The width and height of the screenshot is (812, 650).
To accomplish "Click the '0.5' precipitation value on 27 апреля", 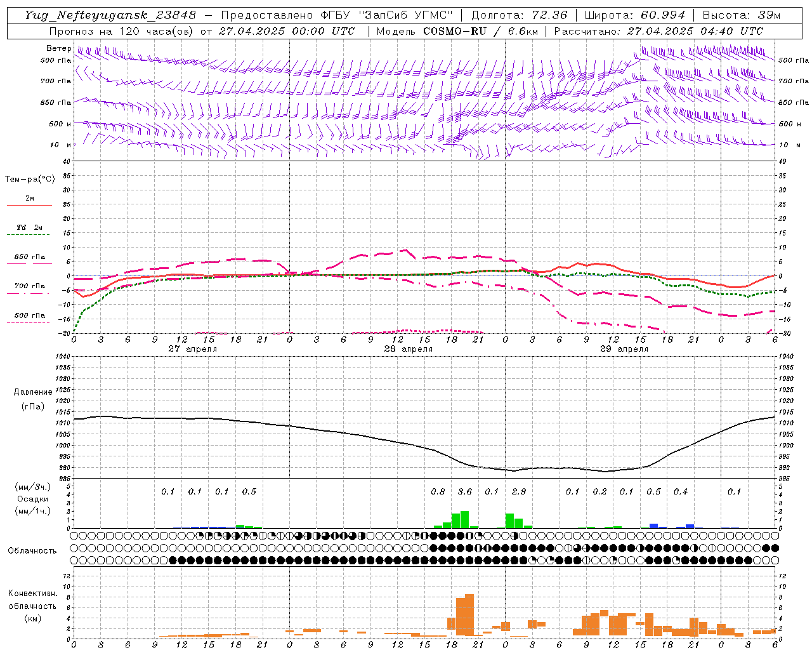I will [249, 491].
